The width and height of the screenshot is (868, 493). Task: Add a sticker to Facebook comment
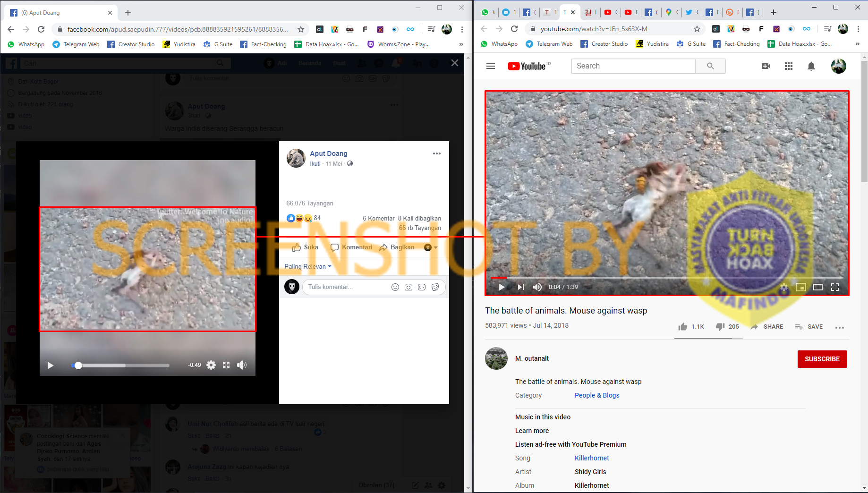coord(435,287)
